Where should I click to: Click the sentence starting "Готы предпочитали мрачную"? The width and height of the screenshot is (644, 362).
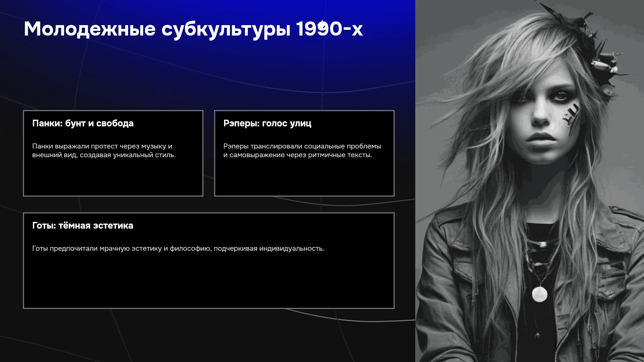178,248
